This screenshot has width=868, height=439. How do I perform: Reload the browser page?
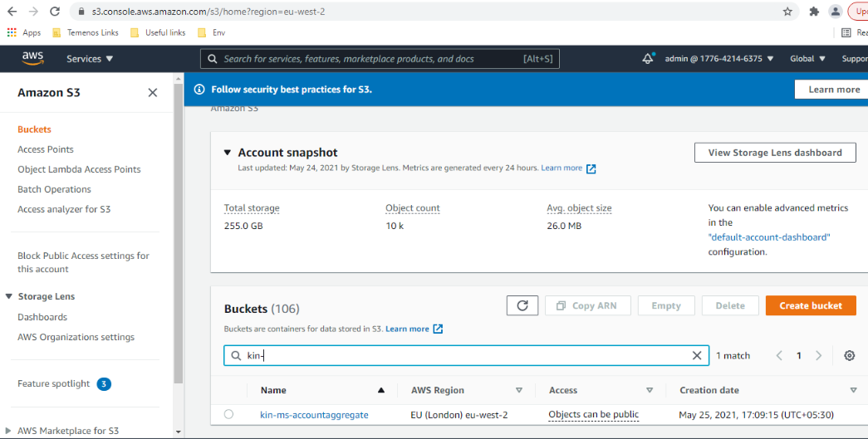point(55,12)
